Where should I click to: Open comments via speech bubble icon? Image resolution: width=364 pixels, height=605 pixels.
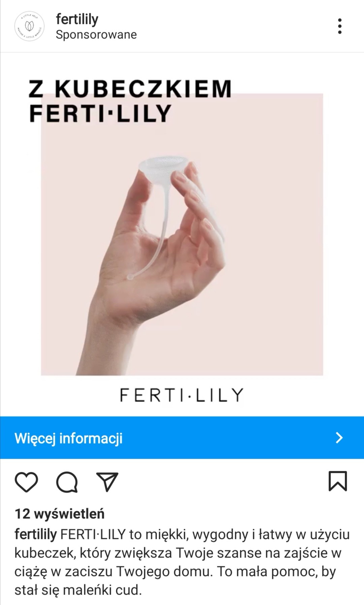click(x=67, y=482)
